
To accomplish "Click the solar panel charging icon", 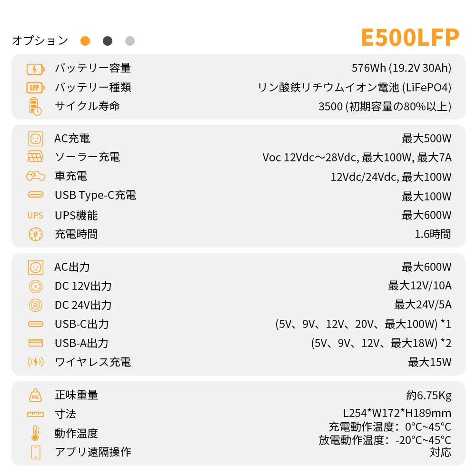I will pos(36,157).
